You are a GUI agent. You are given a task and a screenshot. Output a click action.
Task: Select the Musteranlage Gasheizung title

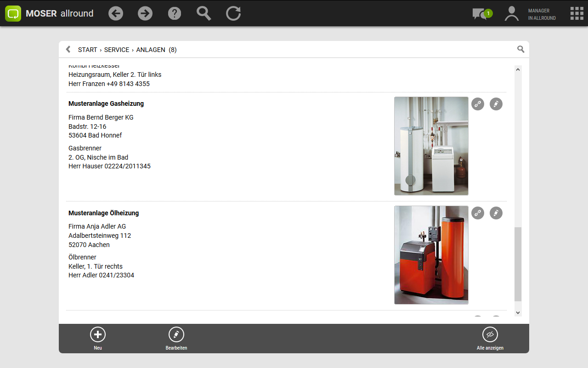pyautogui.click(x=106, y=103)
